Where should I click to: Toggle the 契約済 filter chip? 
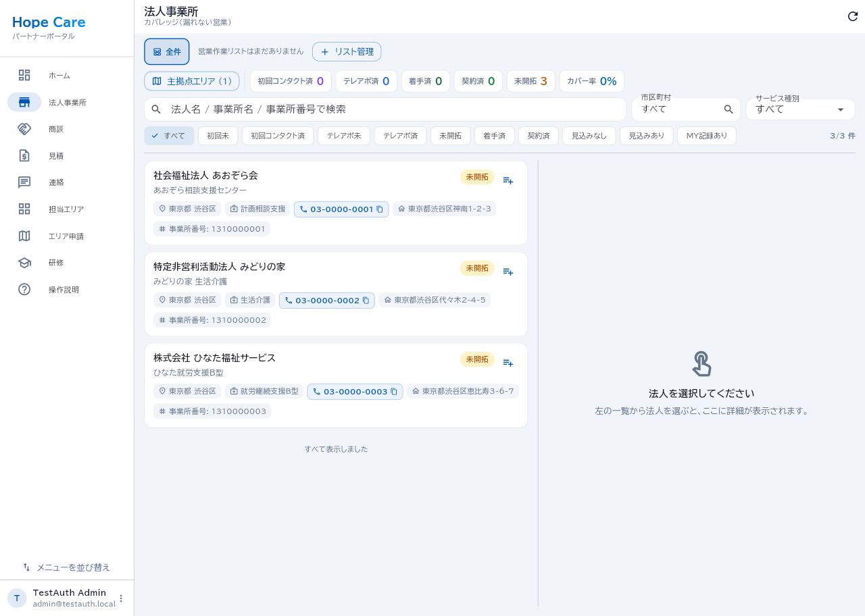click(x=539, y=136)
